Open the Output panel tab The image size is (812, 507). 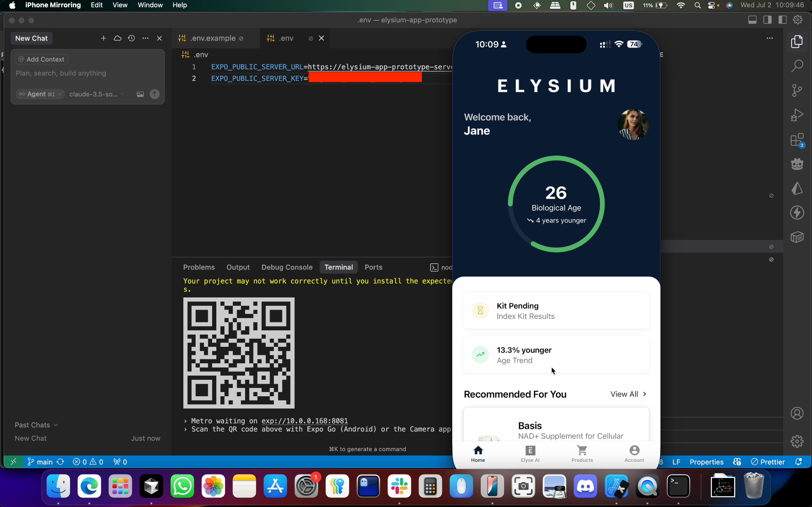pyautogui.click(x=238, y=267)
